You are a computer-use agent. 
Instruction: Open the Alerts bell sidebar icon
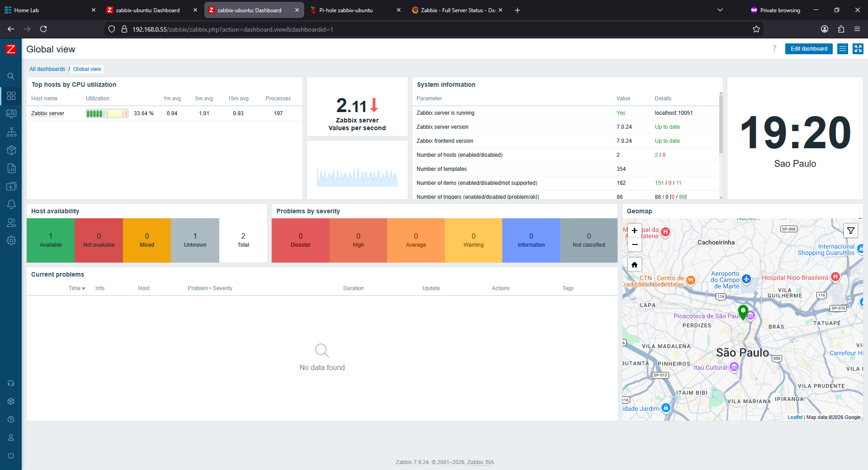point(11,204)
